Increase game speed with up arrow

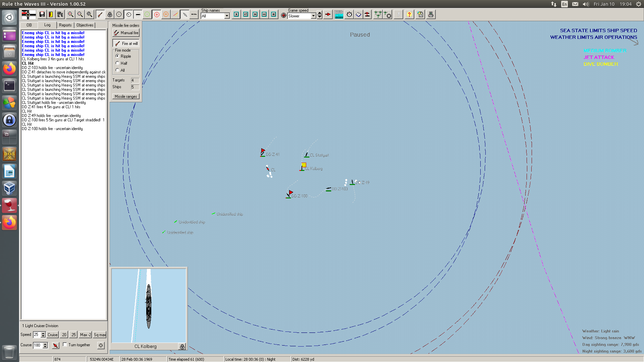[320, 13]
